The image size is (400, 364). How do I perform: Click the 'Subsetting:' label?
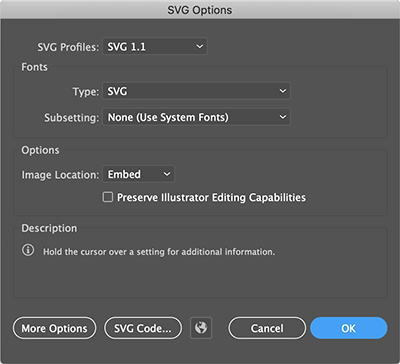72,118
